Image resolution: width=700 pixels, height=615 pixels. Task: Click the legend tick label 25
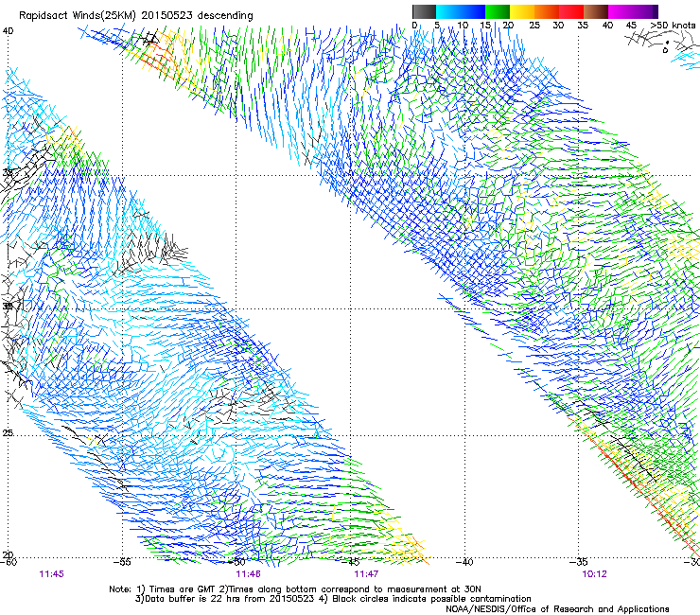tap(534, 26)
